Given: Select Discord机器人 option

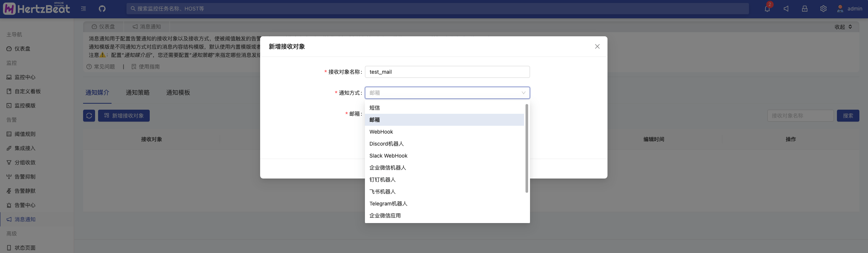Looking at the screenshot, I should click(386, 144).
